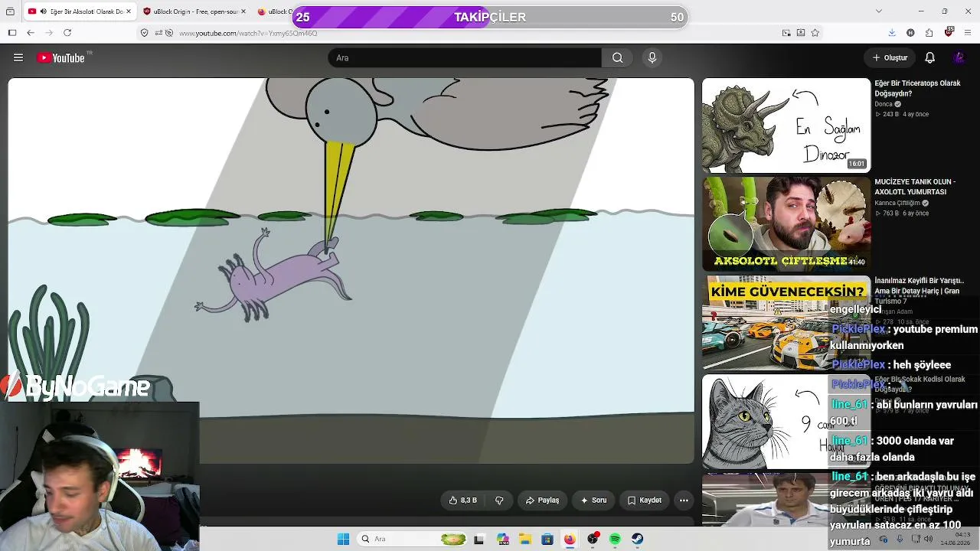980x551 pixels.
Task: Switch to Firefox on the taskbar
Action: click(x=570, y=539)
